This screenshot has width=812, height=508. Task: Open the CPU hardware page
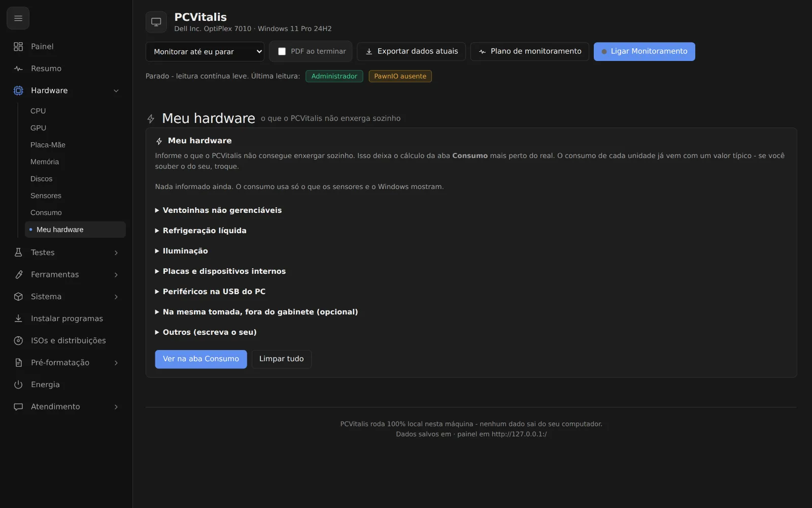click(x=75, y=111)
